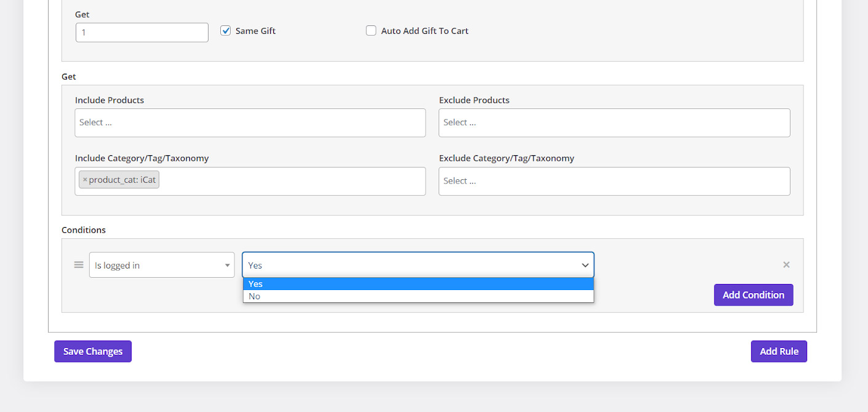Focus the Get quantity input field
This screenshot has width=868, height=412.
(141, 33)
